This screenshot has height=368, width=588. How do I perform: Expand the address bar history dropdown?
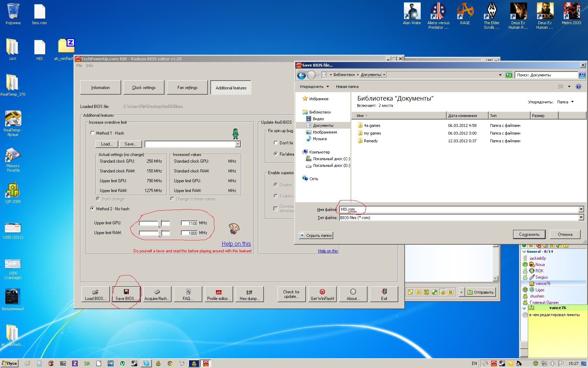(500, 75)
